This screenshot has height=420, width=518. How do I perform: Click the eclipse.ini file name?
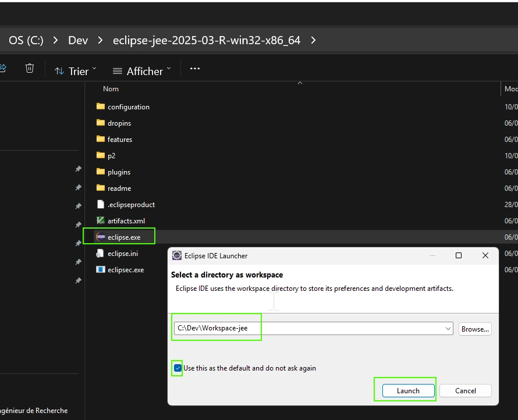(123, 254)
